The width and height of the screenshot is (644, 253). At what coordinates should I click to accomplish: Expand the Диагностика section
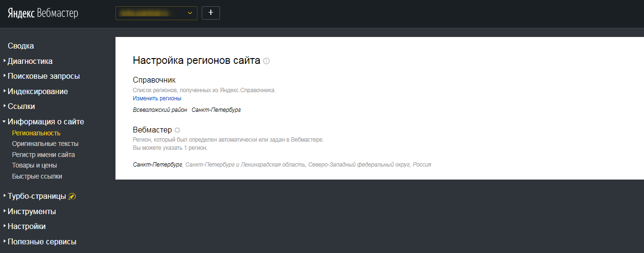click(30, 61)
